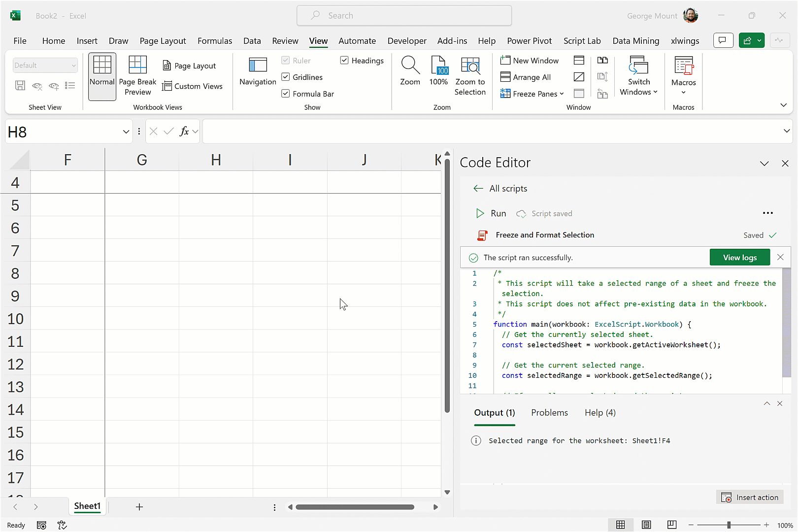The width and height of the screenshot is (798, 532).
Task: Click the Run script play icon
Action: click(x=480, y=213)
